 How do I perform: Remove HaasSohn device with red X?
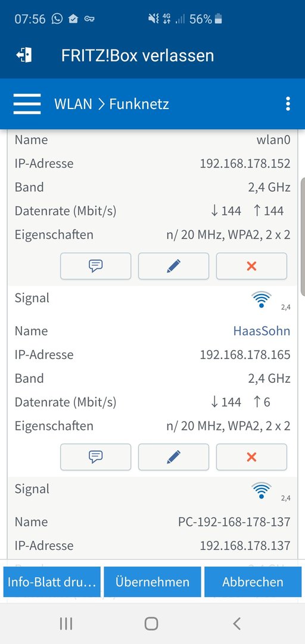point(251,457)
